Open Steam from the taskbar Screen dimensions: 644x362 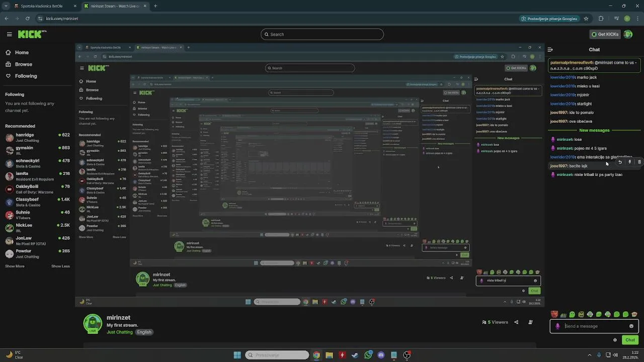355,355
